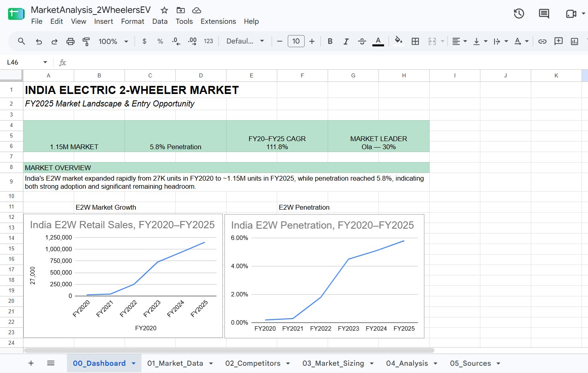Add a new sheet

point(31,363)
